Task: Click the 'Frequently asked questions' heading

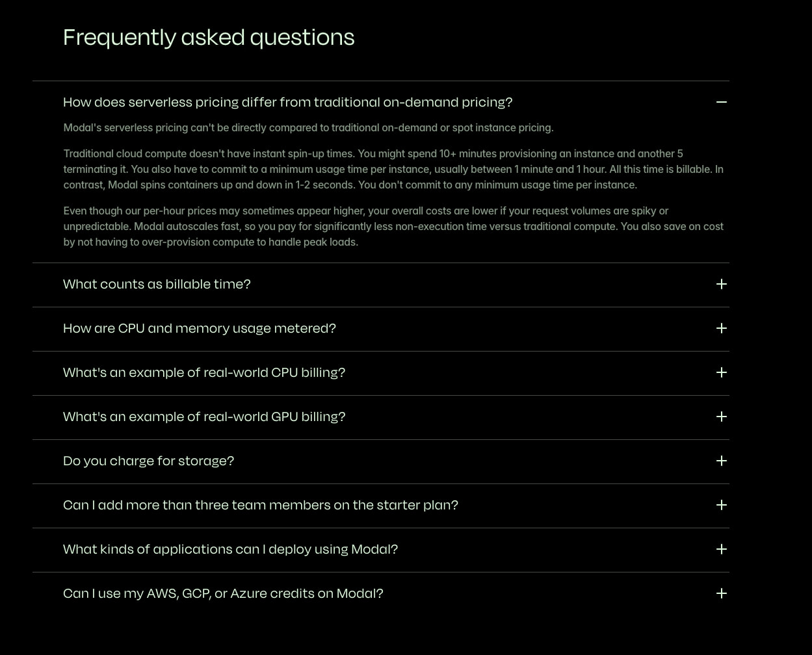Action: point(209,37)
